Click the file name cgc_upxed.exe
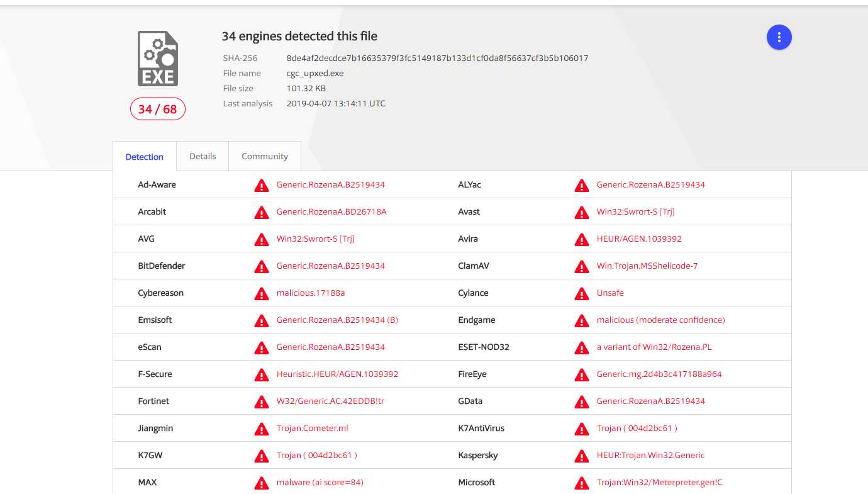This screenshot has width=868, height=494. [x=315, y=73]
